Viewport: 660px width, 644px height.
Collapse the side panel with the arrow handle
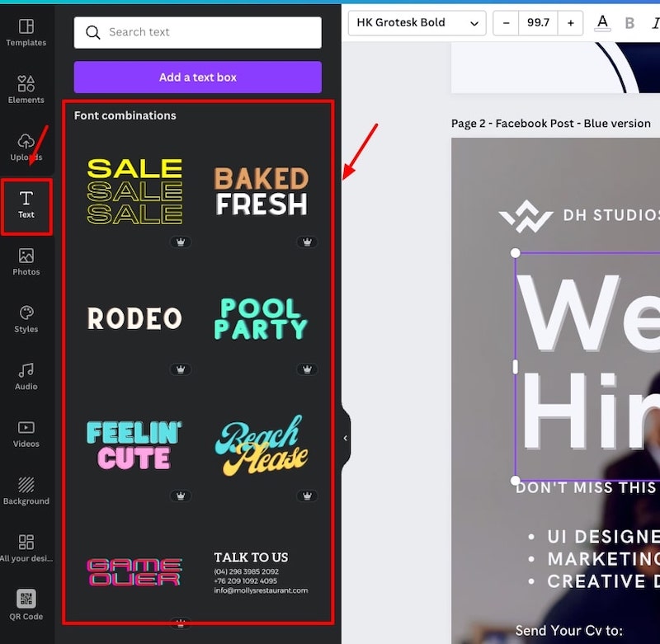(346, 439)
